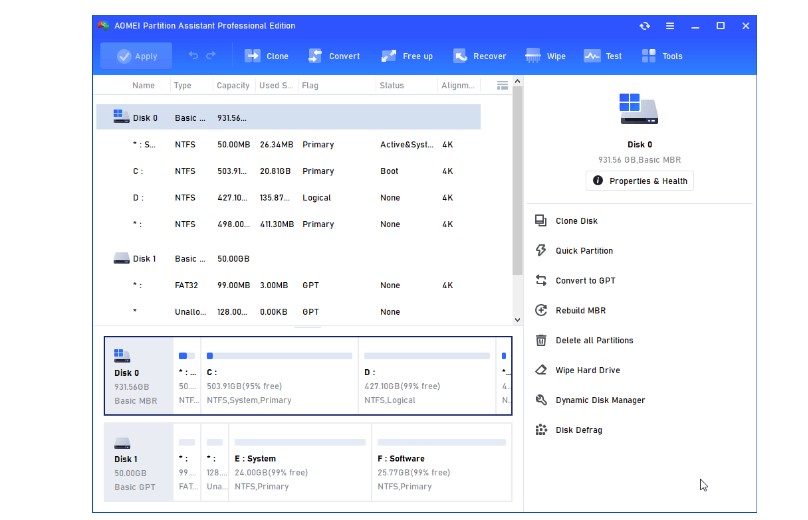The width and height of the screenshot is (808, 520).
Task: Sort by the Flag column header
Action: click(310, 86)
